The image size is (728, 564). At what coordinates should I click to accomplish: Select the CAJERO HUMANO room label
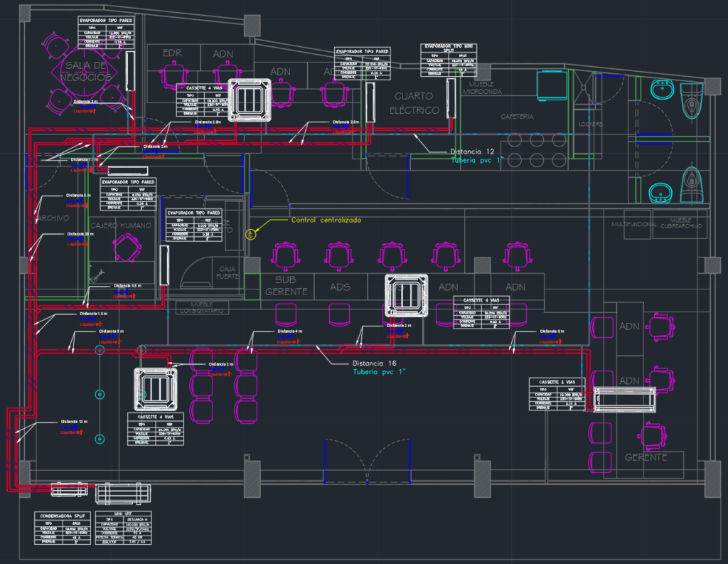click(122, 225)
